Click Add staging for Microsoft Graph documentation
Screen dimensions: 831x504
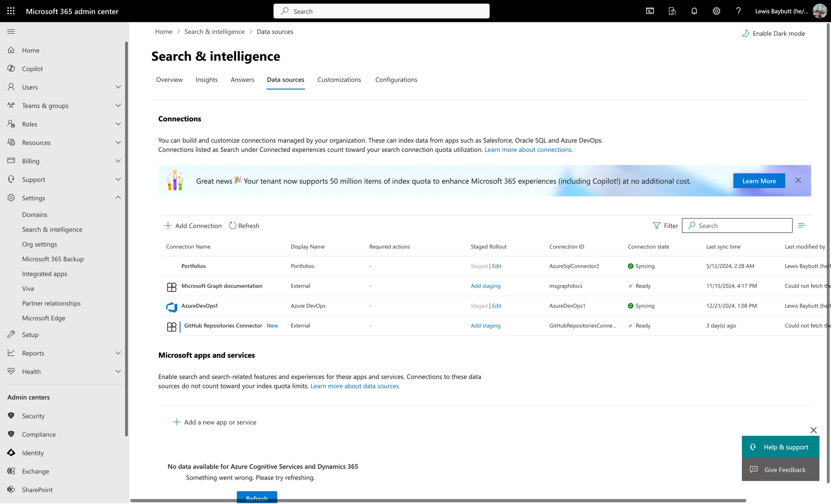(x=485, y=286)
